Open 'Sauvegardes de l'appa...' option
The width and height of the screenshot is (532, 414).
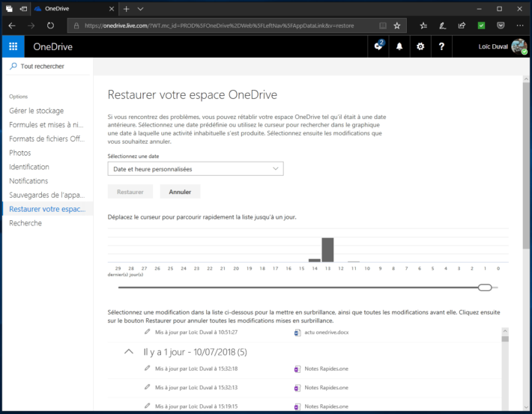pos(46,195)
